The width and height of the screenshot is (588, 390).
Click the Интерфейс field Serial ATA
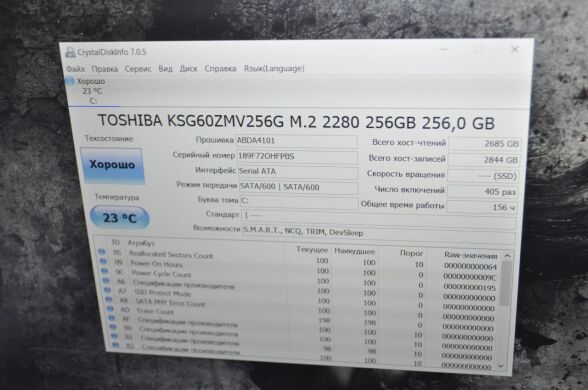[298, 172]
